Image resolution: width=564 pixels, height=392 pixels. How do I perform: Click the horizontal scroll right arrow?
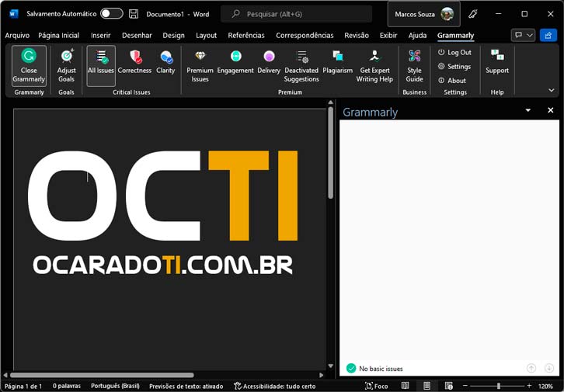322,375
